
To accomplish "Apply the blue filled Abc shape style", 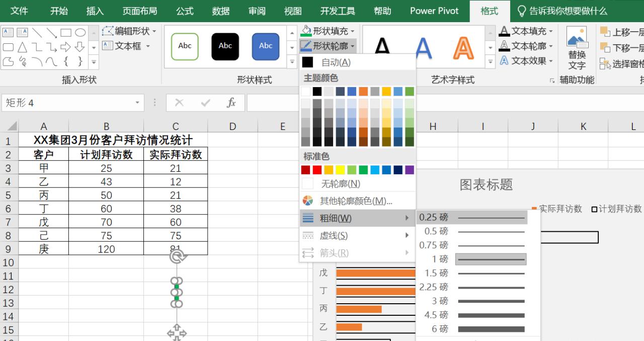I will coord(266,46).
